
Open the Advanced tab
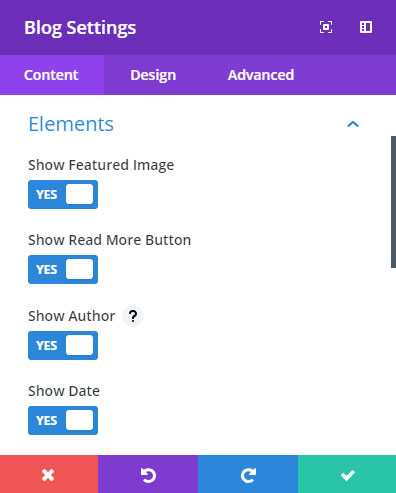pos(261,75)
